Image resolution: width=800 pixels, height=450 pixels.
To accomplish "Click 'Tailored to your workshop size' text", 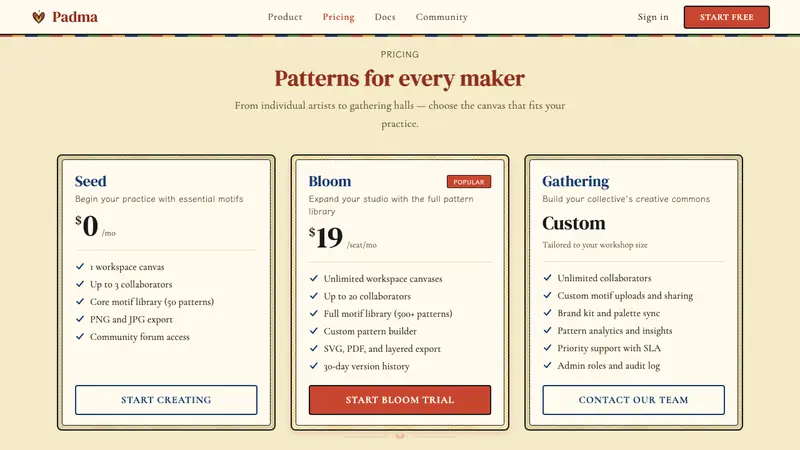I will click(x=595, y=245).
